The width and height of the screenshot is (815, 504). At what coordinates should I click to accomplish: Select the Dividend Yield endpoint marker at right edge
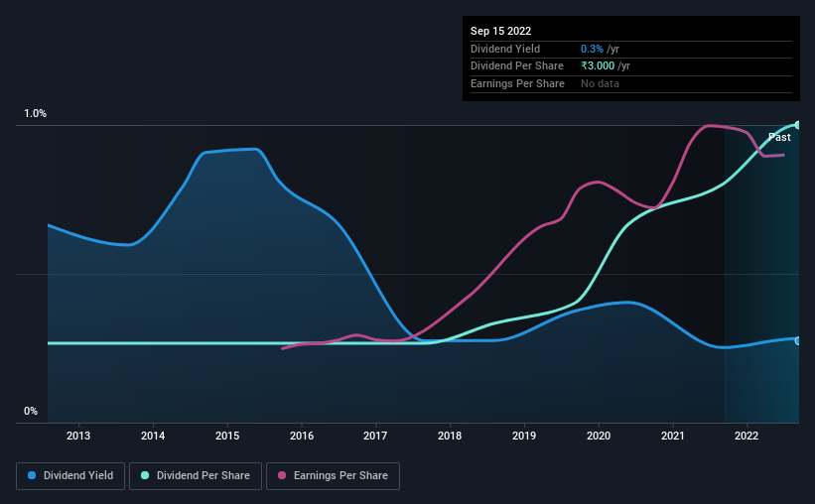click(x=798, y=341)
